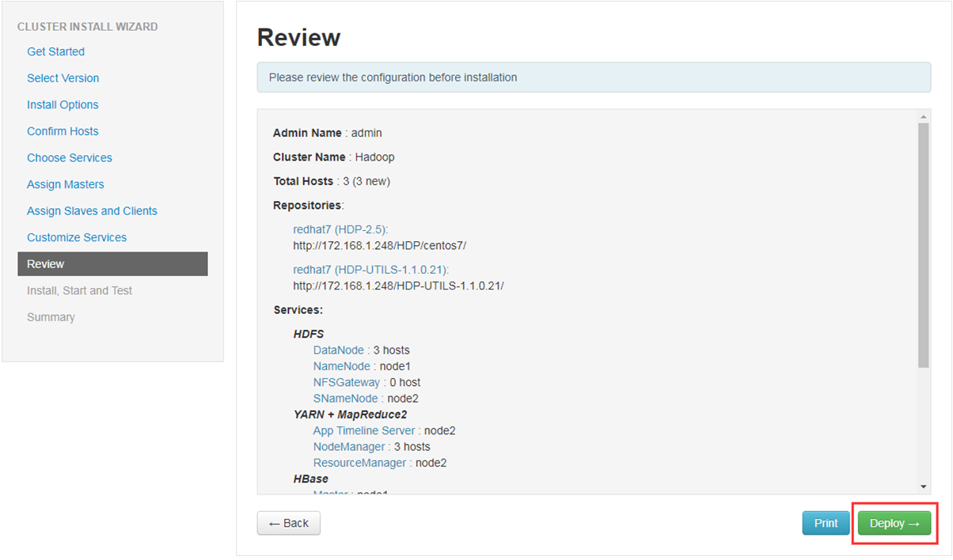The height and width of the screenshot is (560, 953).
Task: Click the HDP-UTILS-1.1.0.21 repository URL
Action: [398, 286]
